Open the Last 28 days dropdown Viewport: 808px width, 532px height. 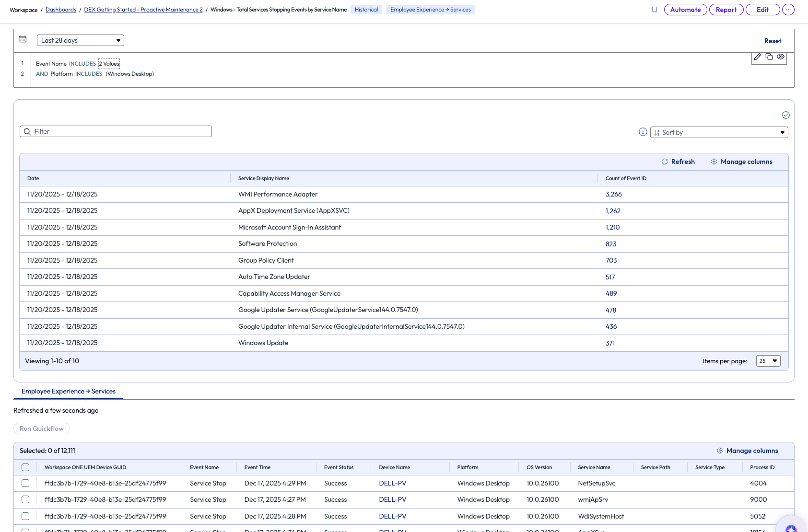pos(80,40)
